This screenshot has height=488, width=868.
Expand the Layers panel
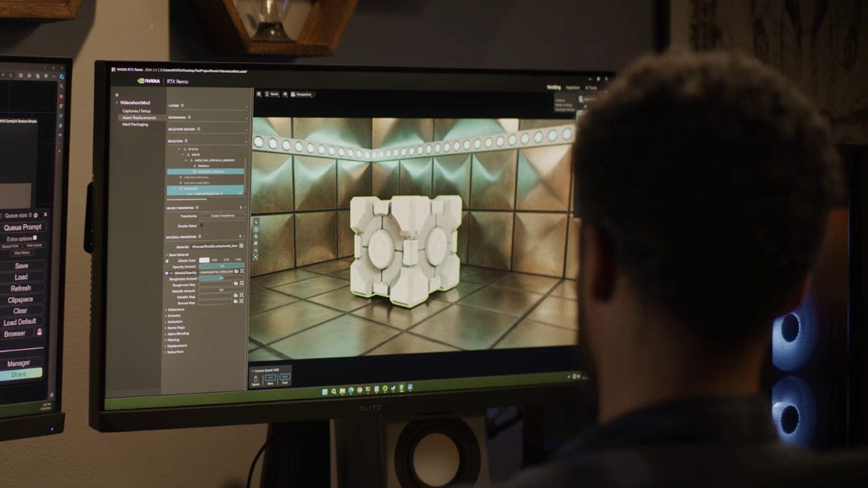[247, 107]
